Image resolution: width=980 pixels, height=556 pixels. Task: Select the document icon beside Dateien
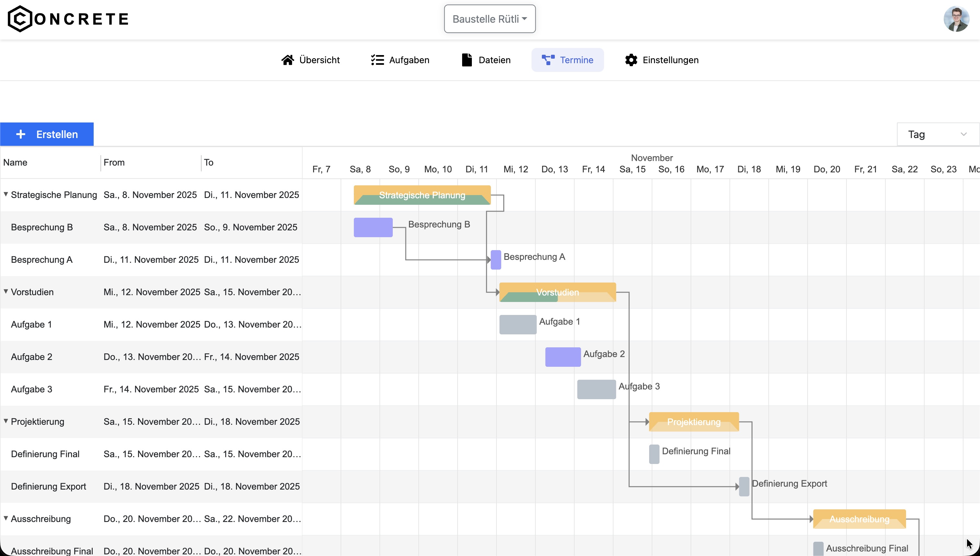click(466, 60)
